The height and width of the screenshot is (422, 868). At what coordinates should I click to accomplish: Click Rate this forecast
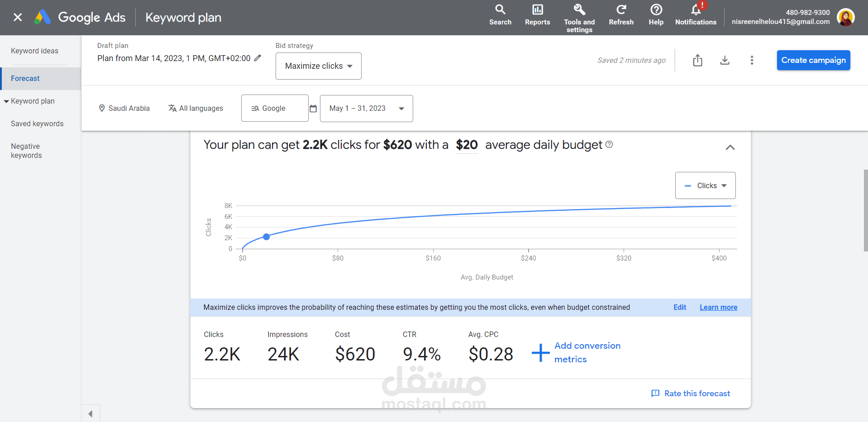coord(697,394)
